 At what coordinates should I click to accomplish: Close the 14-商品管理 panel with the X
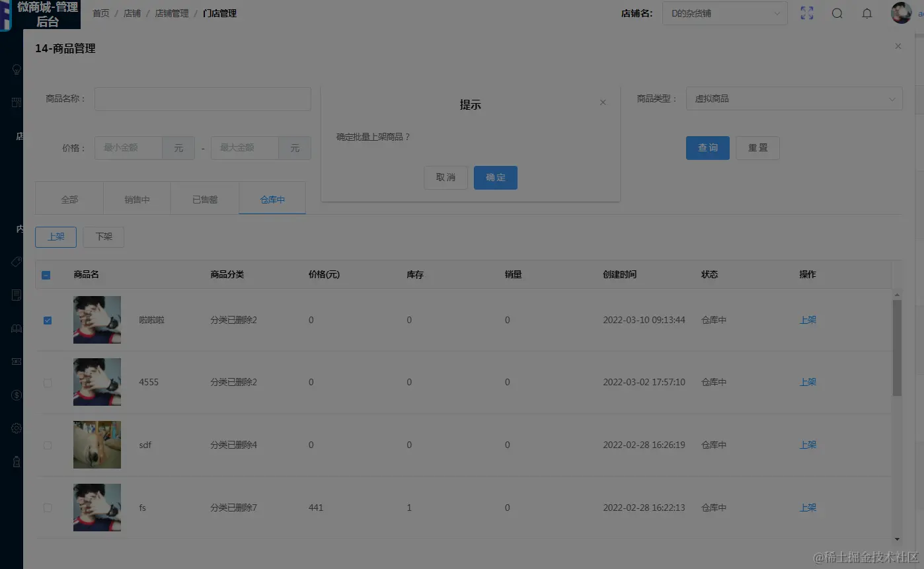click(898, 46)
